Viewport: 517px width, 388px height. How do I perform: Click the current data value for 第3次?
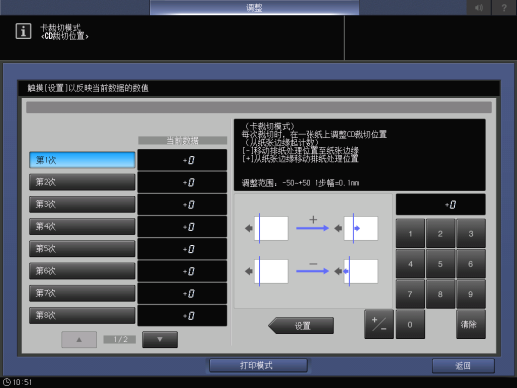[x=182, y=204]
